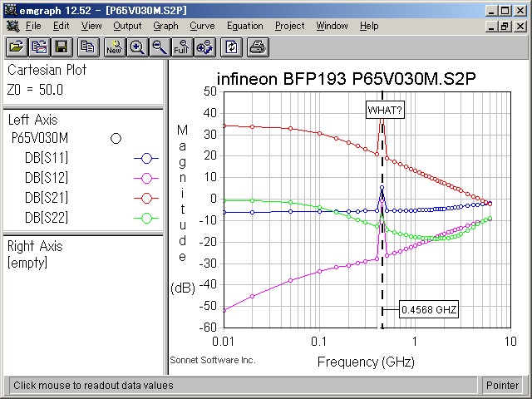This screenshot has height=399, width=532.
Task: Select the P65V030M file entry in legend
Action: (40, 138)
